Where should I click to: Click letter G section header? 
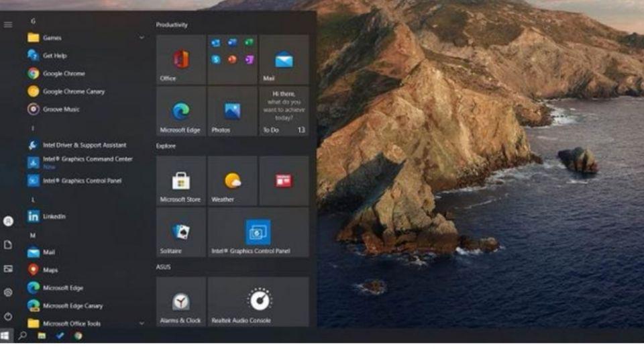pyautogui.click(x=33, y=21)
